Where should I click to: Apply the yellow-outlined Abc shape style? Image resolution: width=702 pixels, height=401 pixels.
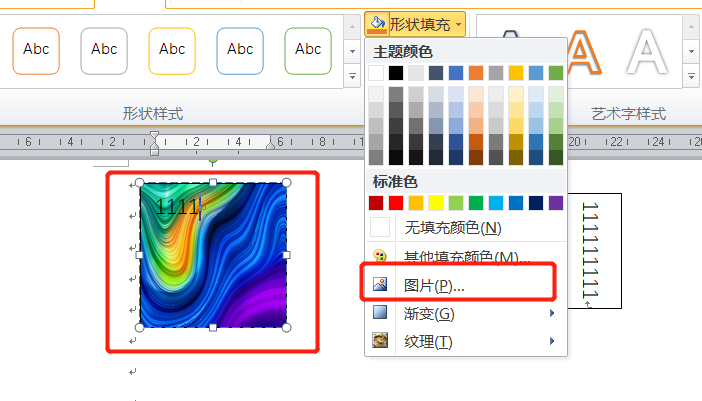pos(172,50)
